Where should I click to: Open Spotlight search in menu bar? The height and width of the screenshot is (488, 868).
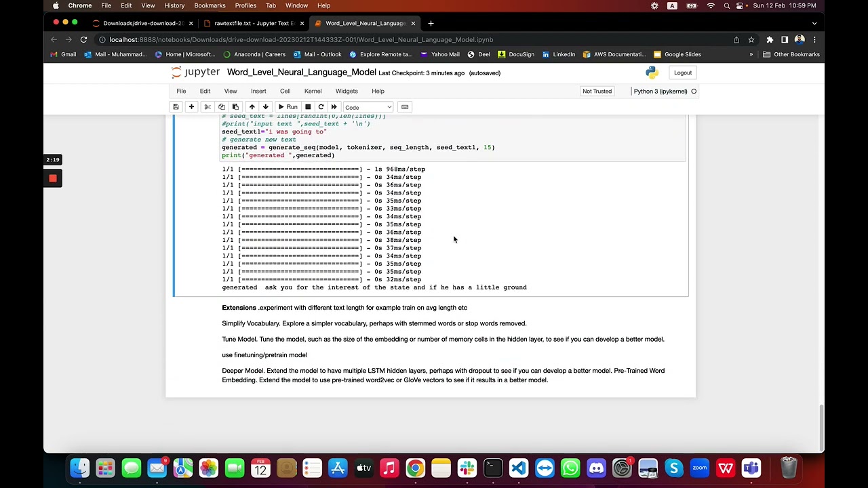point(726,5)
